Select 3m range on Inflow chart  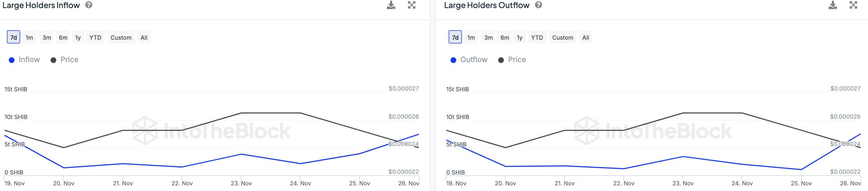[47, 38]
